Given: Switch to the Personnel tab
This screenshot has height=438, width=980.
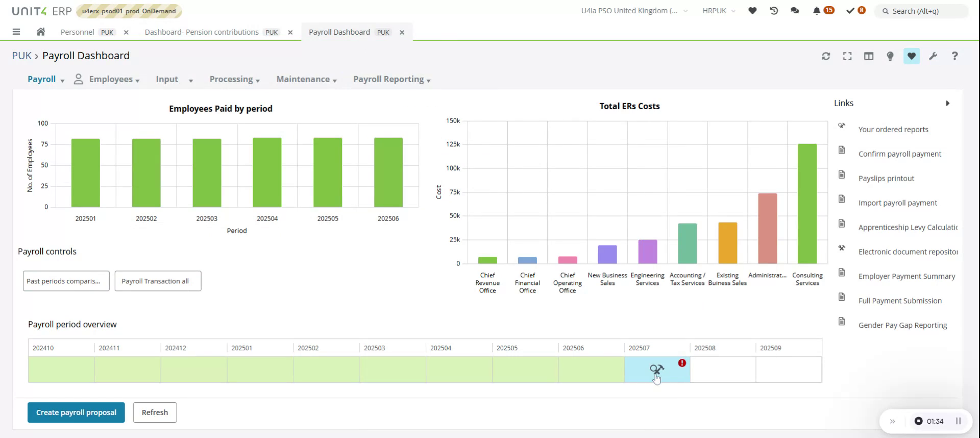Looking at the screenshot, I should (78, 32).
